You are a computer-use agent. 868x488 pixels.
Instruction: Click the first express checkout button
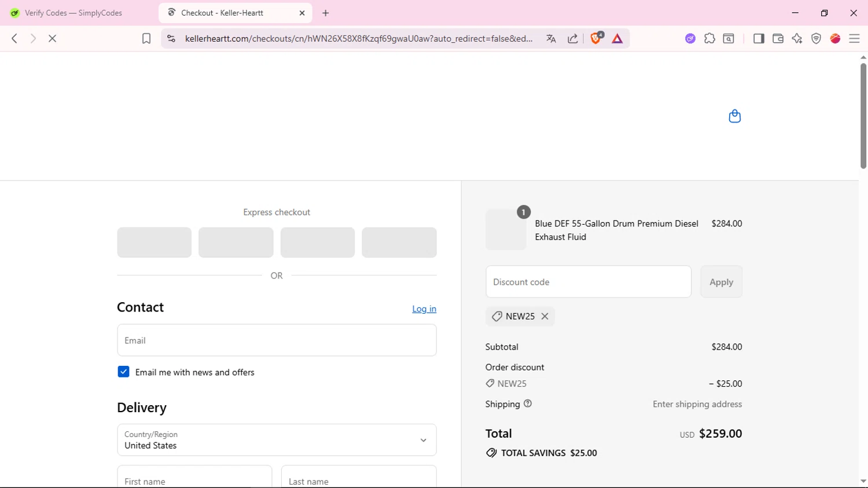(154, 243)
